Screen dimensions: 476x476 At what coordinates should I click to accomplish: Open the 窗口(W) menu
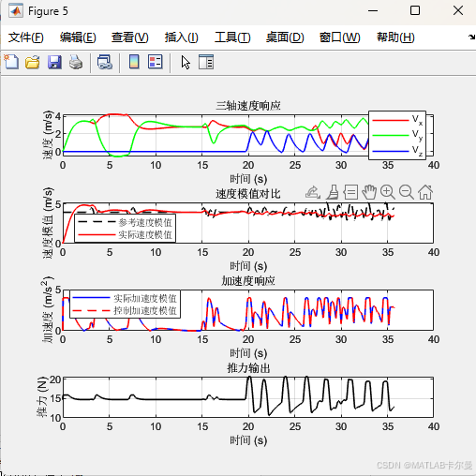coord(339,37)
